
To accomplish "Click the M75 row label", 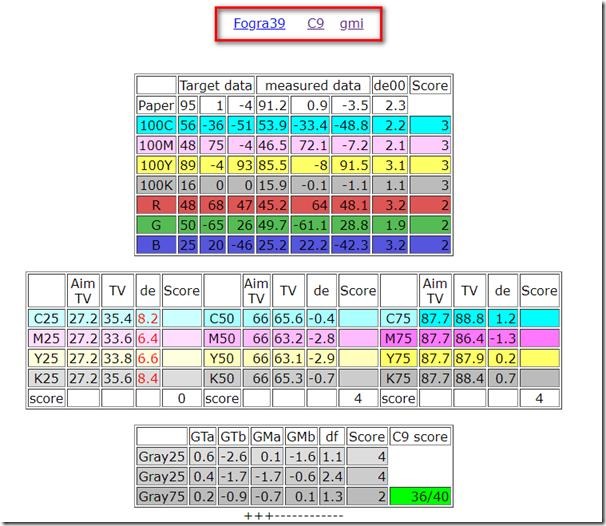I will [398, 339].
